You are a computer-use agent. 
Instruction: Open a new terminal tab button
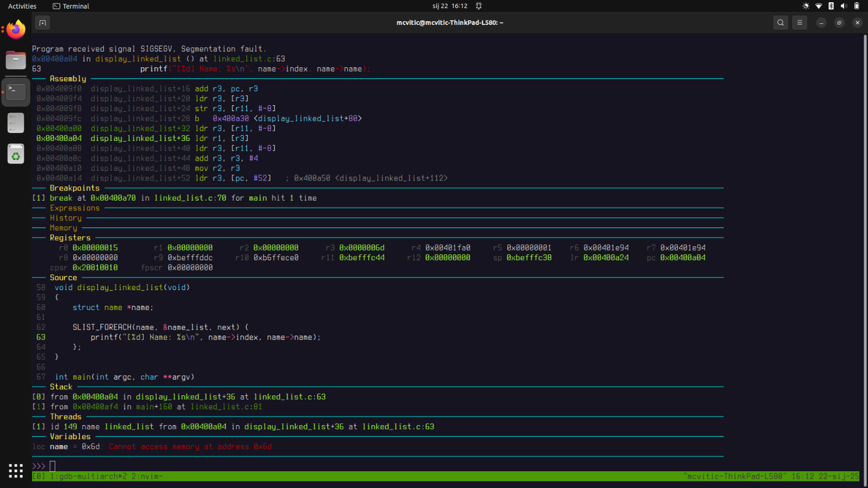pos(42,23)
